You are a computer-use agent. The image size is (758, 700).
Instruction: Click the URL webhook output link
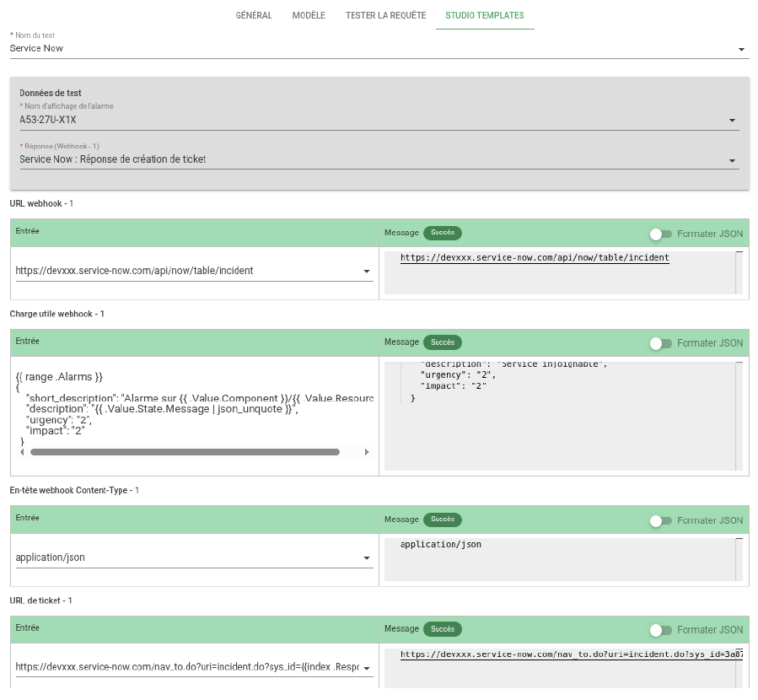click(x=535, y=257)
